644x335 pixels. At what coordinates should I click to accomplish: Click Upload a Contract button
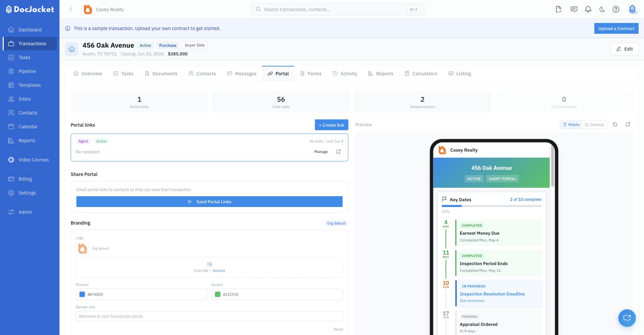coord(616,28)
